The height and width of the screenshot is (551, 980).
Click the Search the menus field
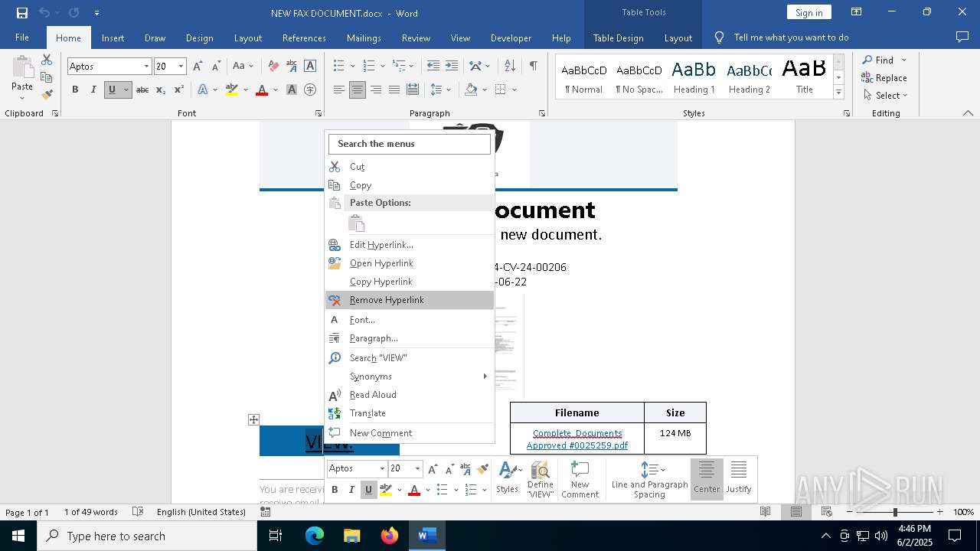(x=410, y=144)
